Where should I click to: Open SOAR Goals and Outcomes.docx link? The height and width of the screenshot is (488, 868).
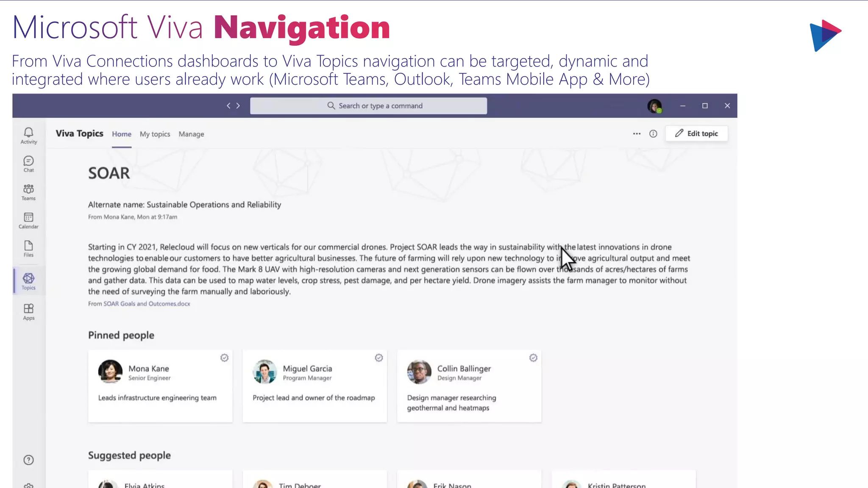coord(147,304)
